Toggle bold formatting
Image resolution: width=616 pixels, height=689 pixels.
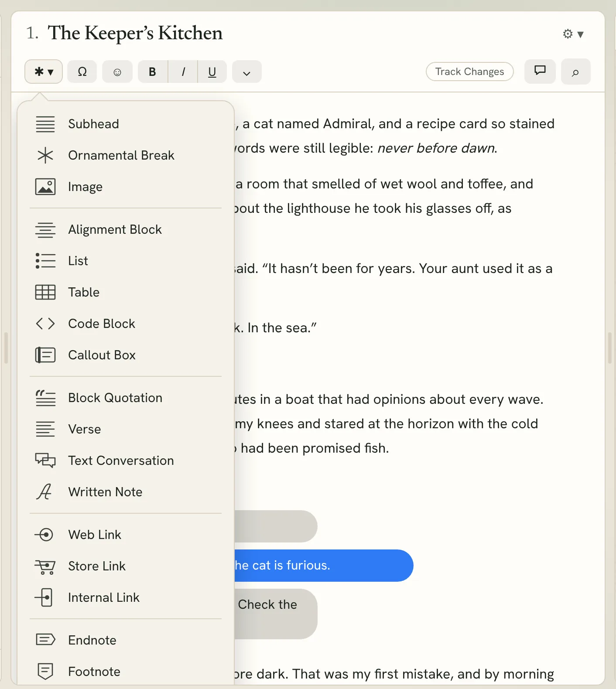coord(153,72)
